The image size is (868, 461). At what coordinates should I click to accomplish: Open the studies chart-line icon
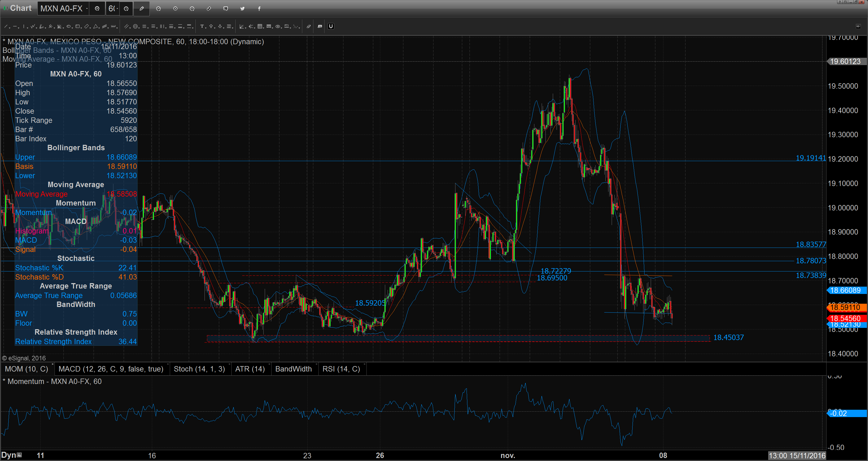(x=158, y=8)
